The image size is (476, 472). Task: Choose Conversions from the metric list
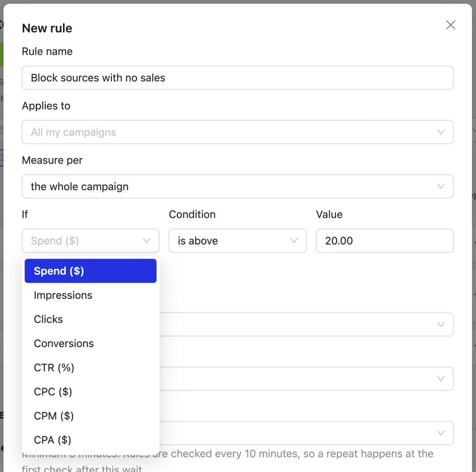(91, 343)
